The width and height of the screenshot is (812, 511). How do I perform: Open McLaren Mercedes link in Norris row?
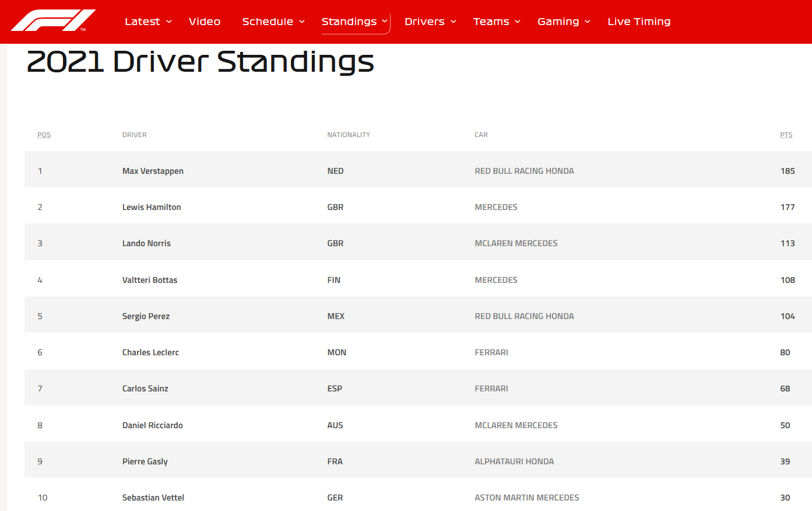point(516,243)
